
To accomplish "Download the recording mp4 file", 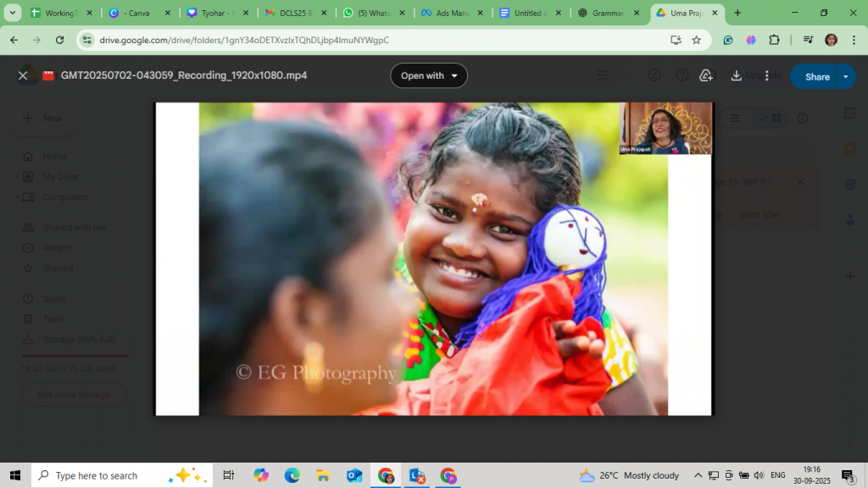I will [736, 75].
